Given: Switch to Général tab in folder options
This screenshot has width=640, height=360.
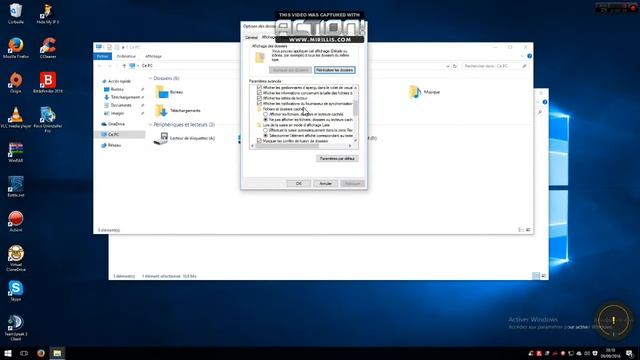Looking at the screenshot, I should [x=251, y=37].
